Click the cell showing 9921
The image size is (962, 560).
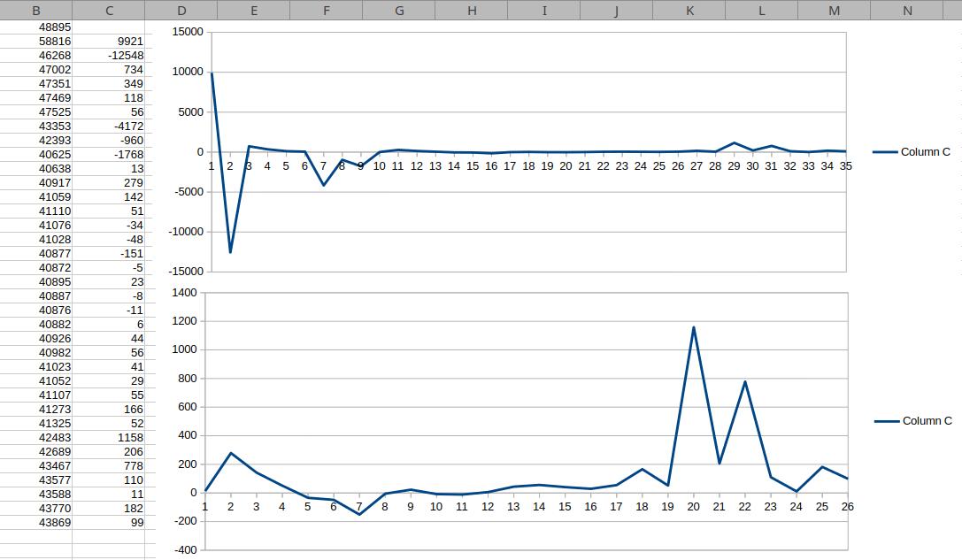(x=129, y=41)
